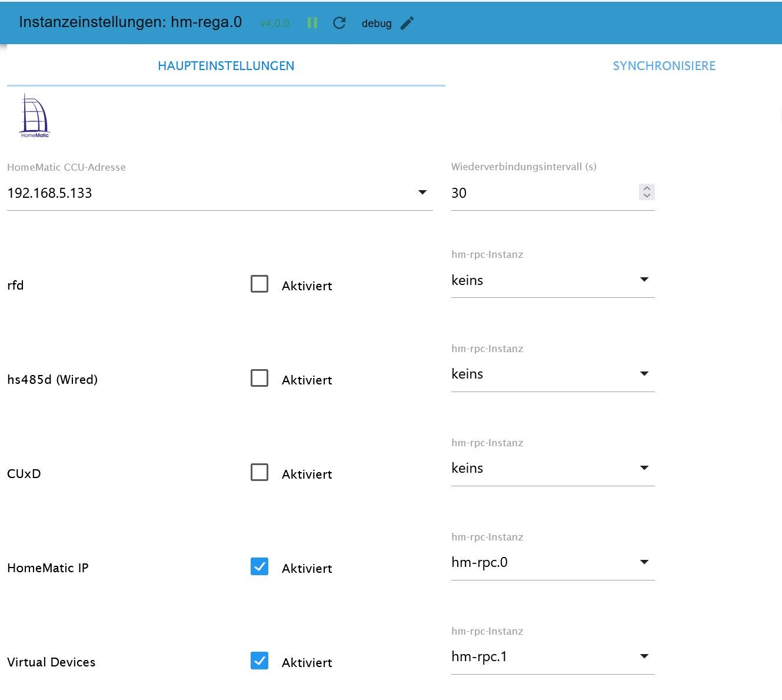Image resolution: width=782 pixels, height=700 pixels.
Task: Click the title Instanzeinstellungen: hm-rega.0
Action: point(130,22)
